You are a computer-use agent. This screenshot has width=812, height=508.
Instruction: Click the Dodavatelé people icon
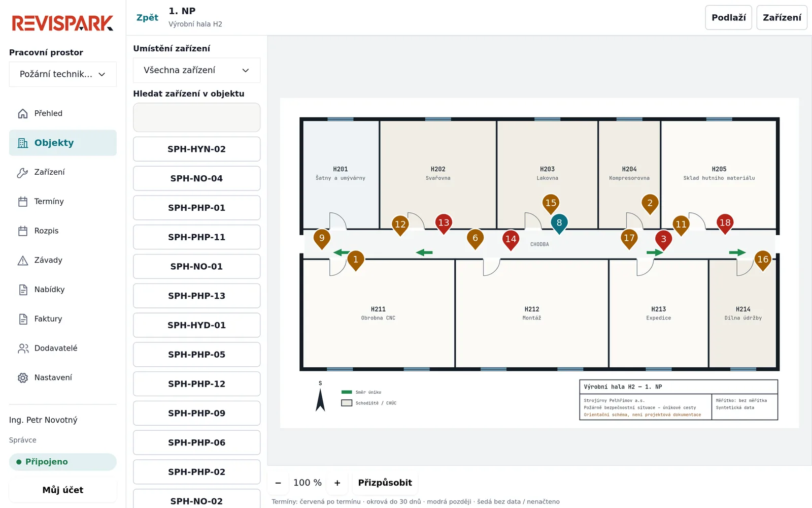(23, 348)
